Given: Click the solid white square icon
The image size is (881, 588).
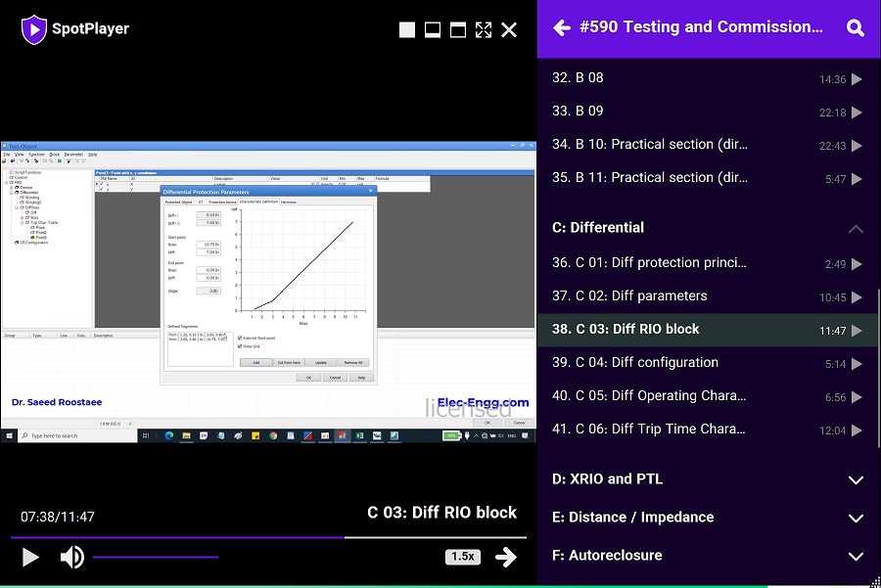Looking at the screenshot, I should click(407, 30).
